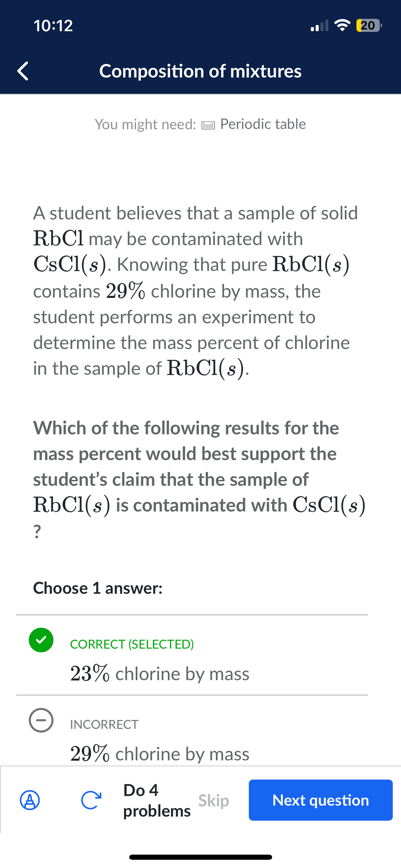The image size is (401, 868).
Task: Tap the Wi-Fi status icon
Action: 342,26
